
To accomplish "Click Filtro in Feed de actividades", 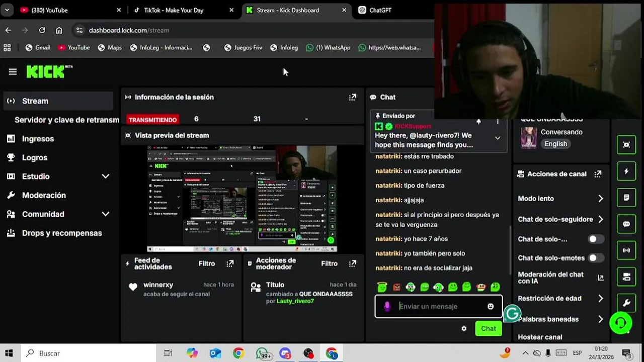I will (207, 263).
